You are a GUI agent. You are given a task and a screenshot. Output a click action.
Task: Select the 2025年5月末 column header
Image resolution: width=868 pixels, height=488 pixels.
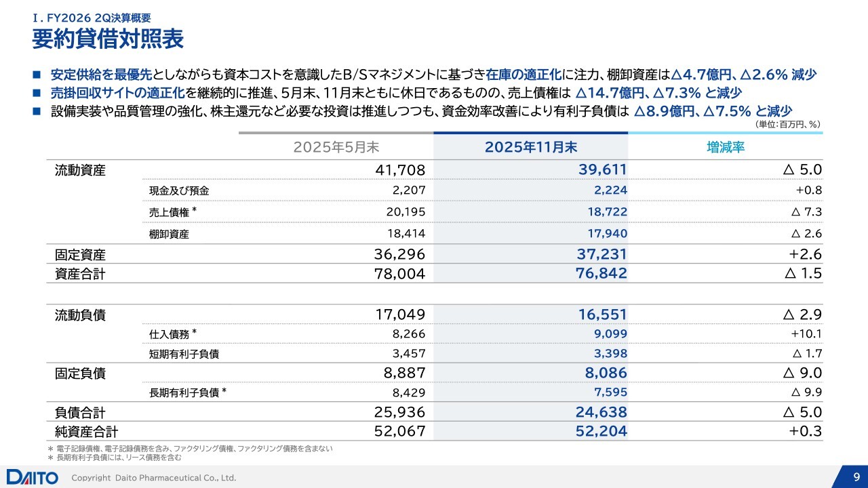tap(336, 147)
